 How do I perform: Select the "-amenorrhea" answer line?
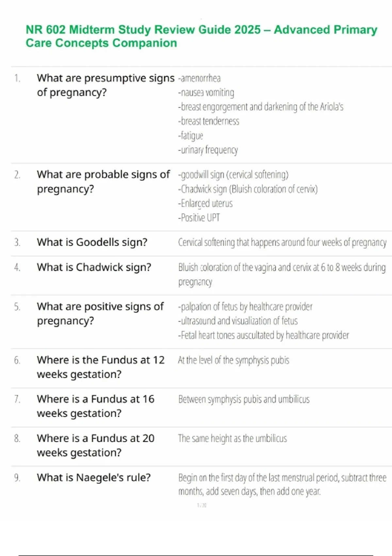[199, 78]
